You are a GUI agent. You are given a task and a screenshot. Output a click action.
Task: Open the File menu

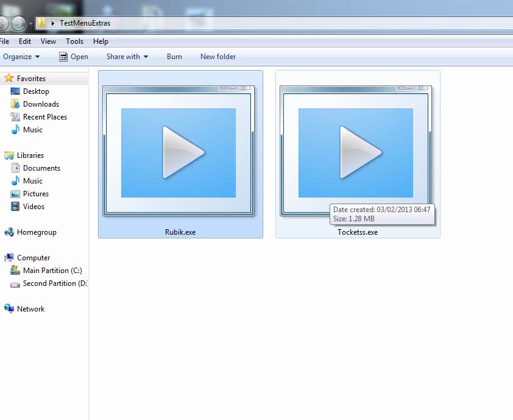pyautogui.click(x=4, y=41)
